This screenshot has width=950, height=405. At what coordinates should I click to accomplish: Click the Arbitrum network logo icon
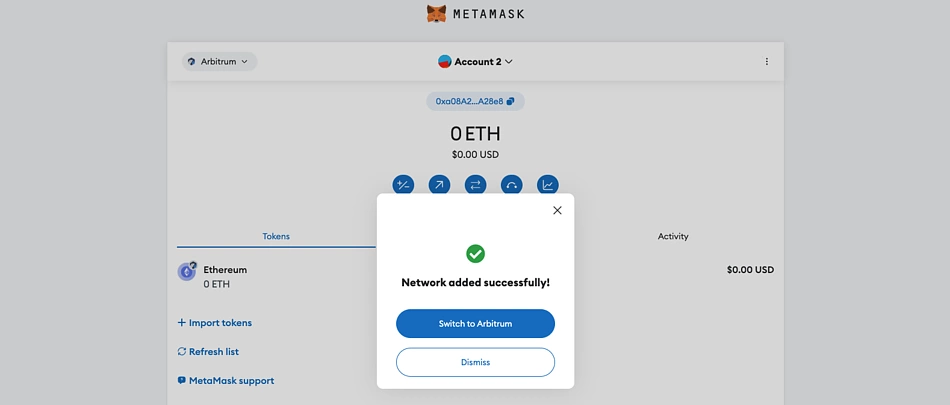(191, 61)
